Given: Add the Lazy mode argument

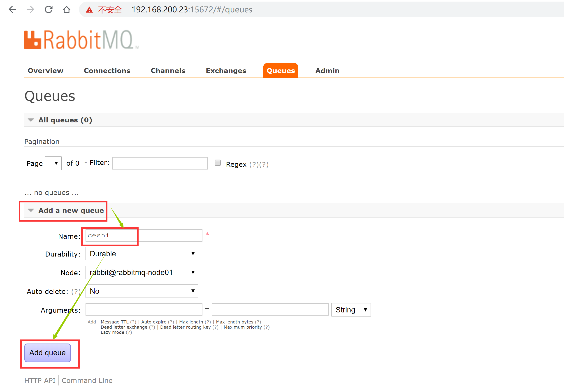Looking at the screenshot, I should click(x=112, y=332).
